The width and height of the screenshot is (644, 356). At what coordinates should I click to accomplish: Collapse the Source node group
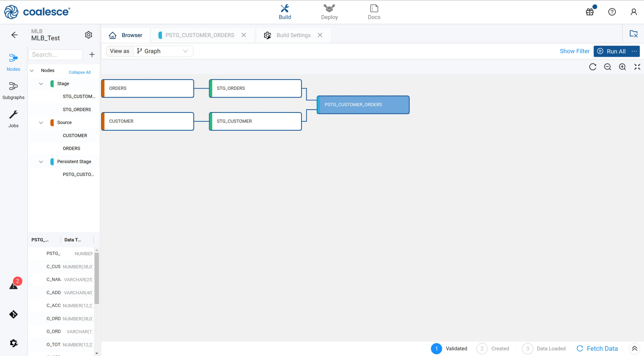point(41,122)
